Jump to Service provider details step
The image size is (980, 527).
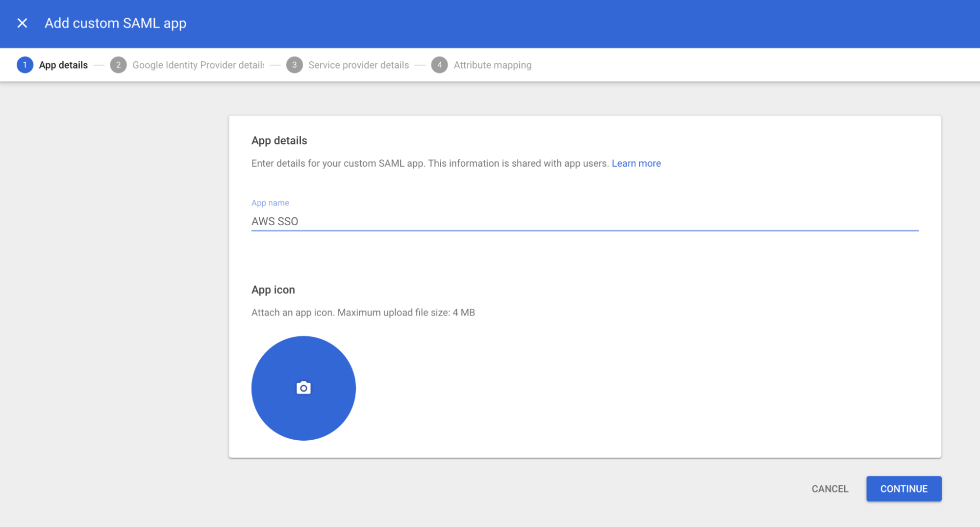click(358, 65)
